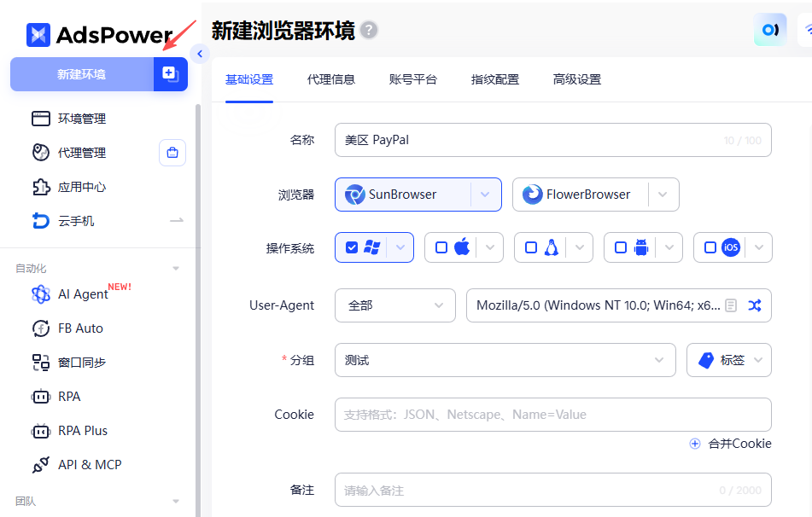This screenshot has width=812, height=517.
Task: Open 代理管理 in the sidebar
Action: (82, 153)
